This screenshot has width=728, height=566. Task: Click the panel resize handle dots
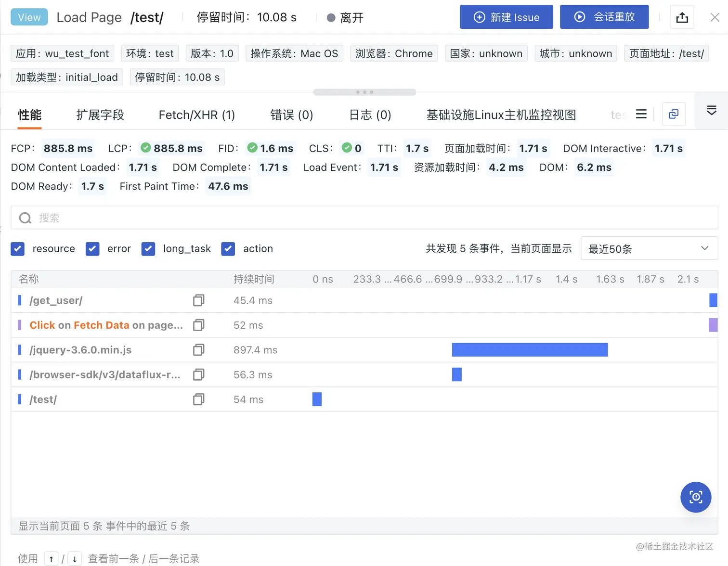coord(364,92)
